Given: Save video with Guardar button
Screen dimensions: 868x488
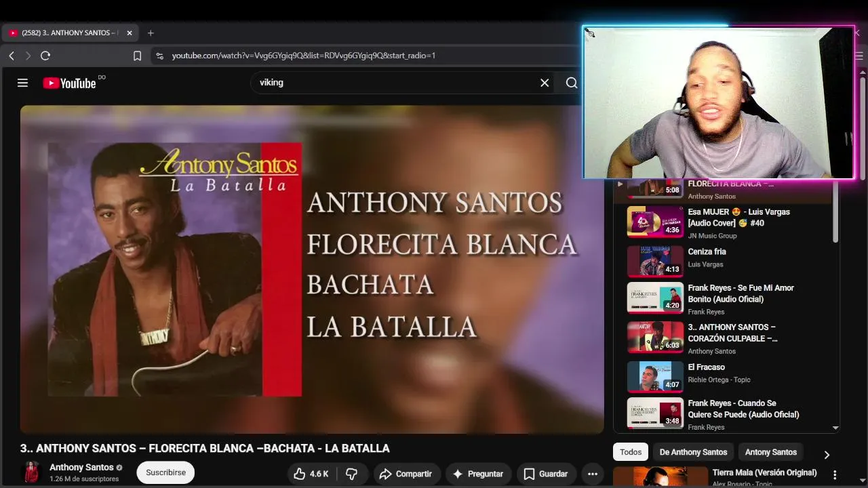Looking at the screenshot, I should point(546,474).
